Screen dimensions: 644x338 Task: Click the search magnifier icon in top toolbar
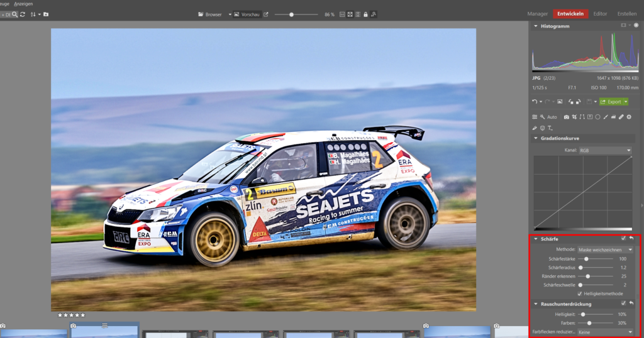15,14
